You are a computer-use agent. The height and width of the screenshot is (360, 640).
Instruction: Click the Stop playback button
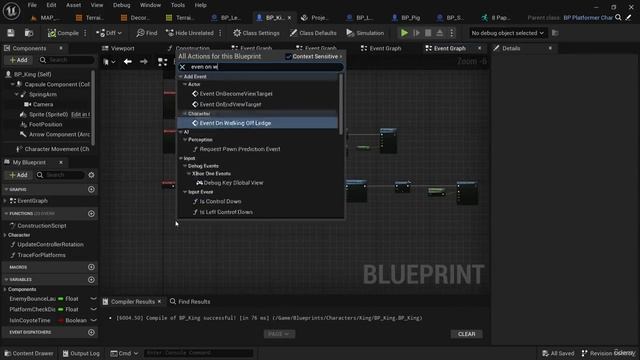(x=428, y=33)
